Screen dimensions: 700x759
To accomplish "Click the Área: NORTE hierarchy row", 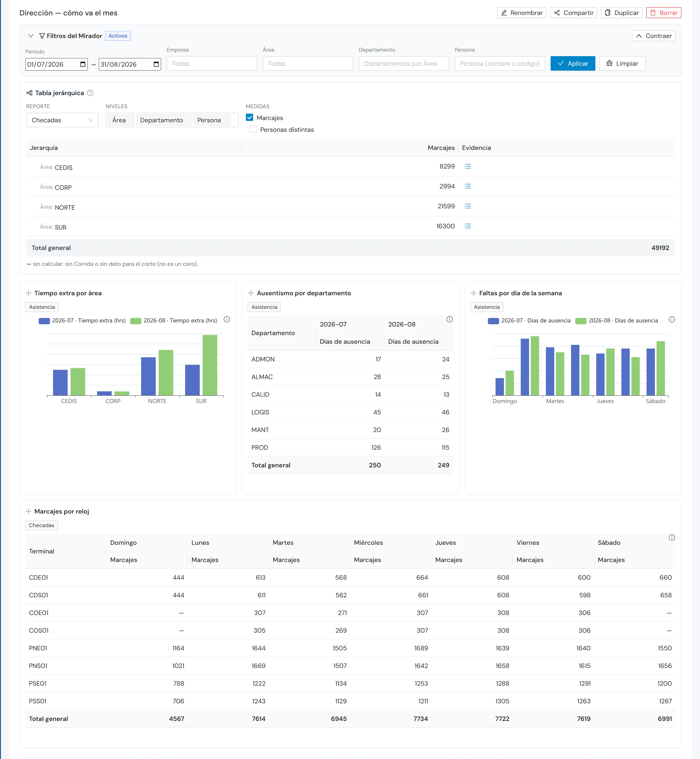I will coord(350,207).
